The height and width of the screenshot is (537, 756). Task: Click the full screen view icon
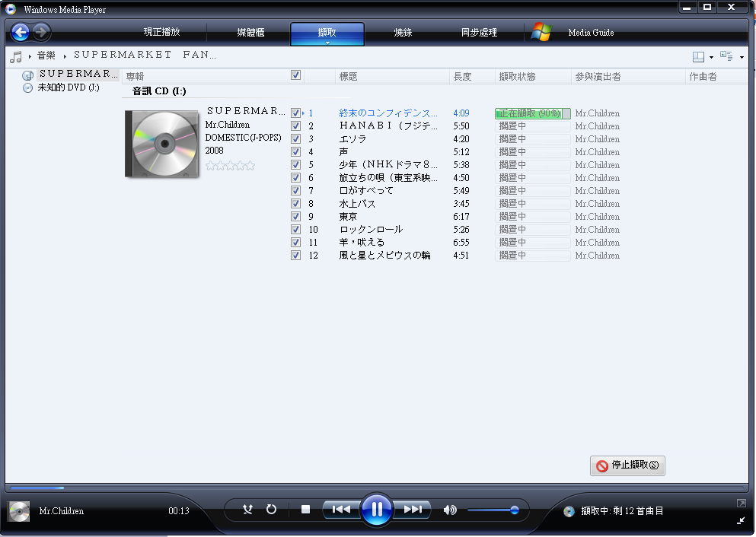click(x=741, y=504)
